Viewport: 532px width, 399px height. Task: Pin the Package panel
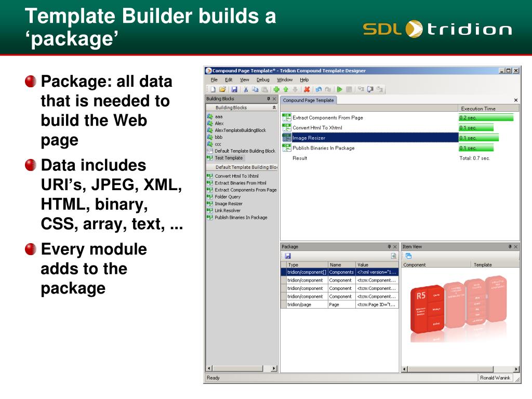point(389,247)
